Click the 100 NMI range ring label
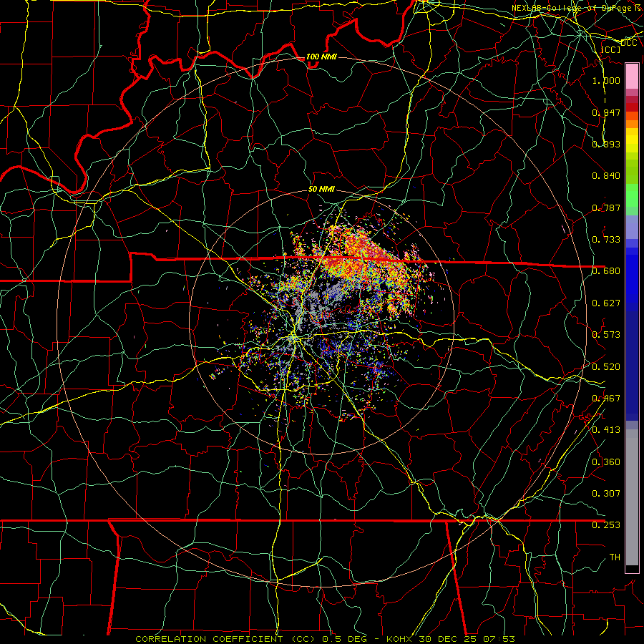 point(321,57)
